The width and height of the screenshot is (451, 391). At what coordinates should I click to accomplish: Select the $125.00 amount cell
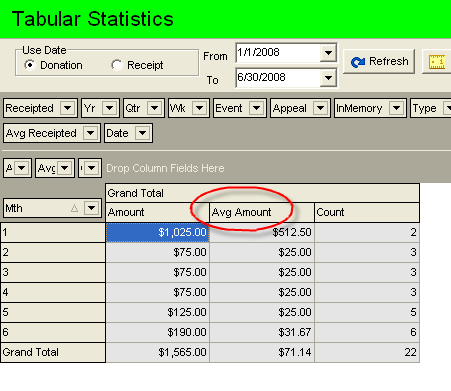pyautogui.click(x=157, y=312)
